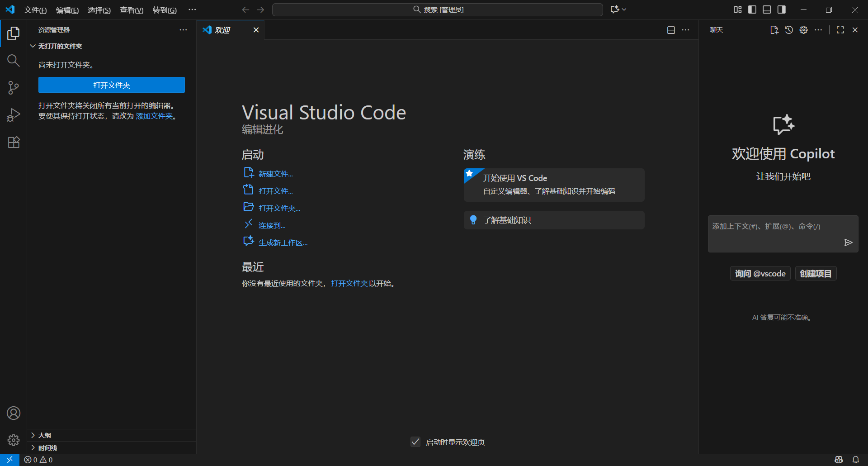Maximize the chat panel
The height and width of the screenshot is (466, 868).
(840, 30)
